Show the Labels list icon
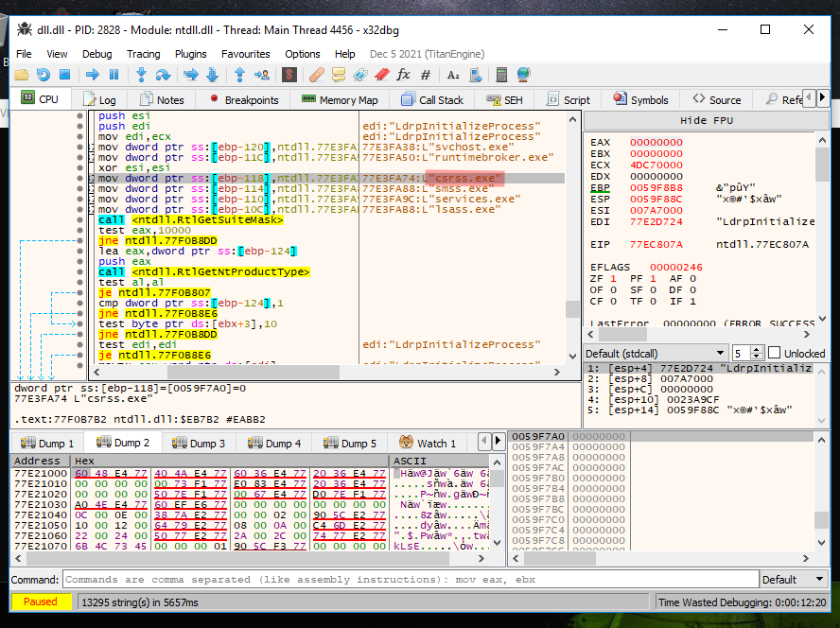The image size is (840, 628). (x=360, y=75)
